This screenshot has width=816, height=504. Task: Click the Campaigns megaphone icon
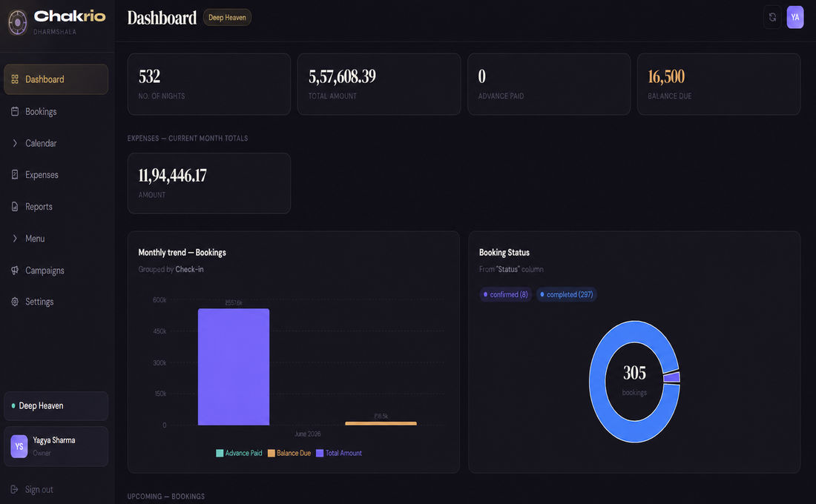coord(15,270)
